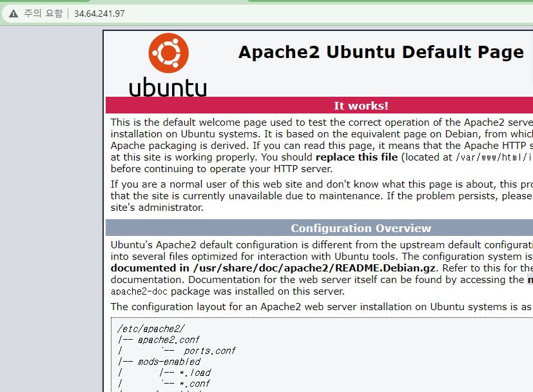
Task: Click 'site's administrator.' paragraph ending
Action: pyautogui.click(x=157, y=208)
